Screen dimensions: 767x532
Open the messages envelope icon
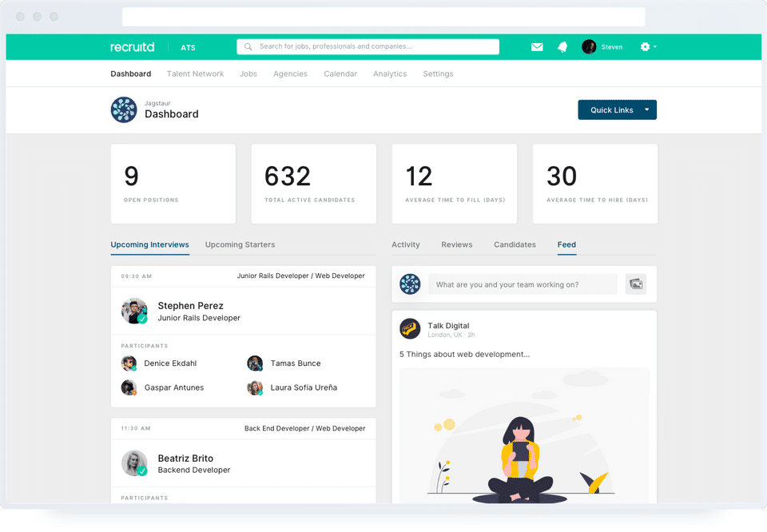(x=537, y=47)
